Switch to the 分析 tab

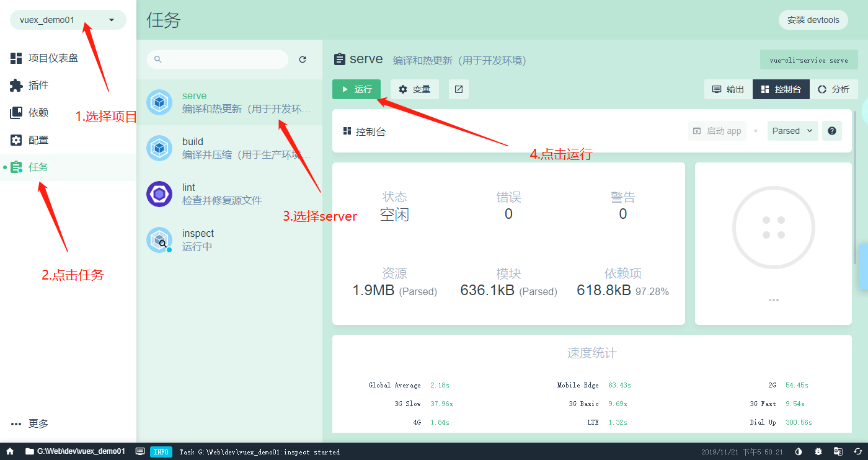[834, 89]
